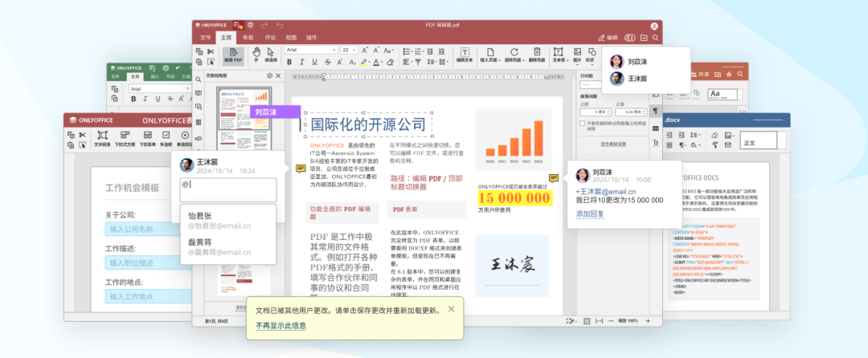This screenshot has width=868, height=358.
Task: Activate the Select arrow tool in PDF editor
Action: [271, 54]
